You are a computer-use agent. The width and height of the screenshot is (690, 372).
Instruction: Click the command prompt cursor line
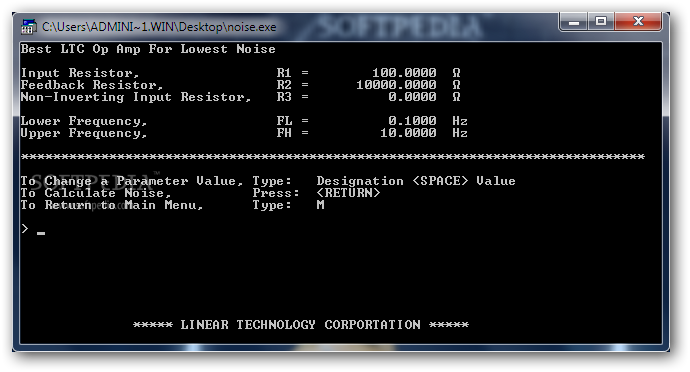tap(33, 229)
